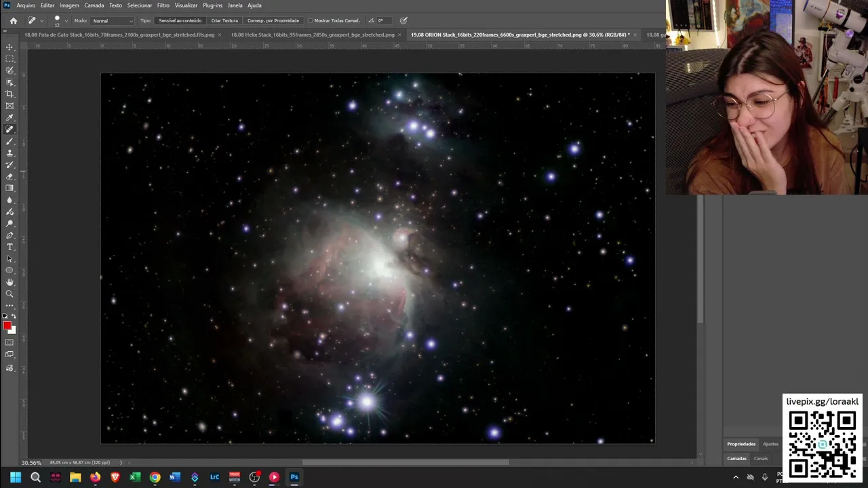Select Criar Textura type option
The height and width of the screenshot is (488, 868).
(x=224, y=20)
